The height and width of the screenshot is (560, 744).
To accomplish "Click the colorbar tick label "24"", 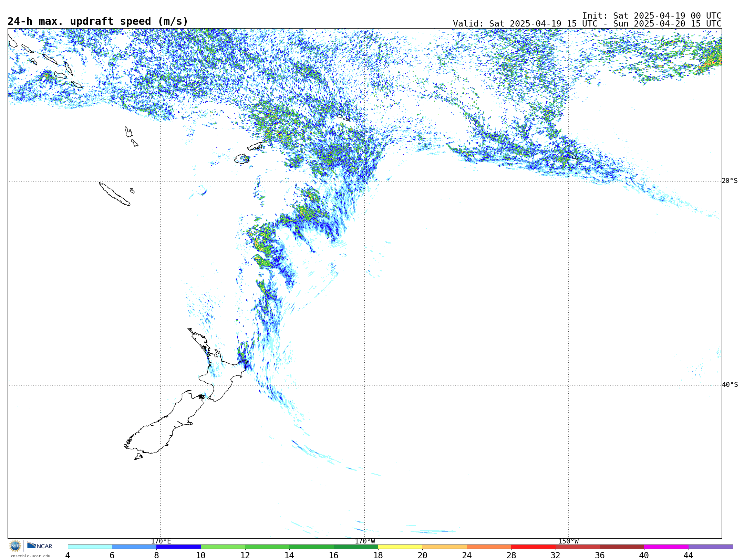I will point(467,556).
